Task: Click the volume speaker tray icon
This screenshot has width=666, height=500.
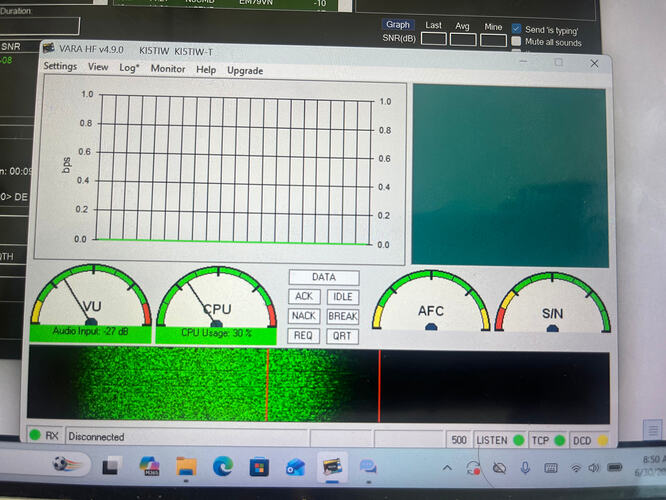Action: [x=593, y=468]
